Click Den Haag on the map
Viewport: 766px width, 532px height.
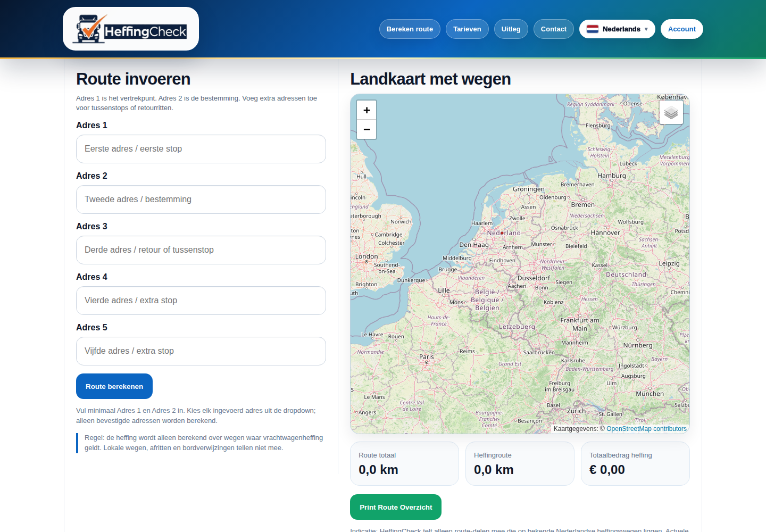tap(474, 245)
